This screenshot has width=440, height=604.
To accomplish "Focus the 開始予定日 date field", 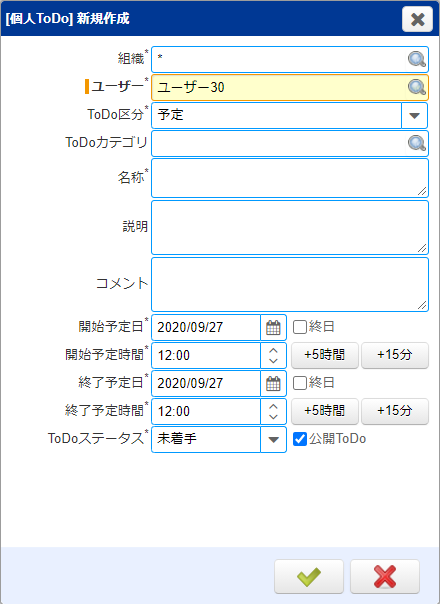I will click(206, 327).
